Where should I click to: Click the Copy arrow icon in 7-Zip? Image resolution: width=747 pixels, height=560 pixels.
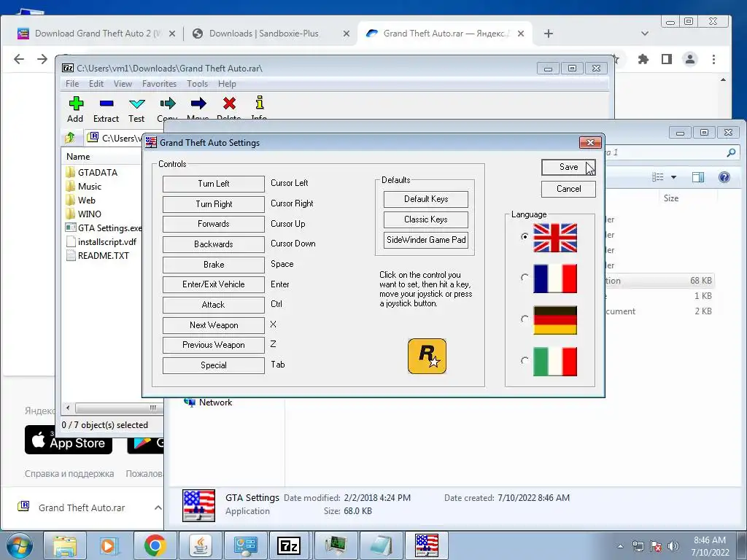click(x=168, y=104)
